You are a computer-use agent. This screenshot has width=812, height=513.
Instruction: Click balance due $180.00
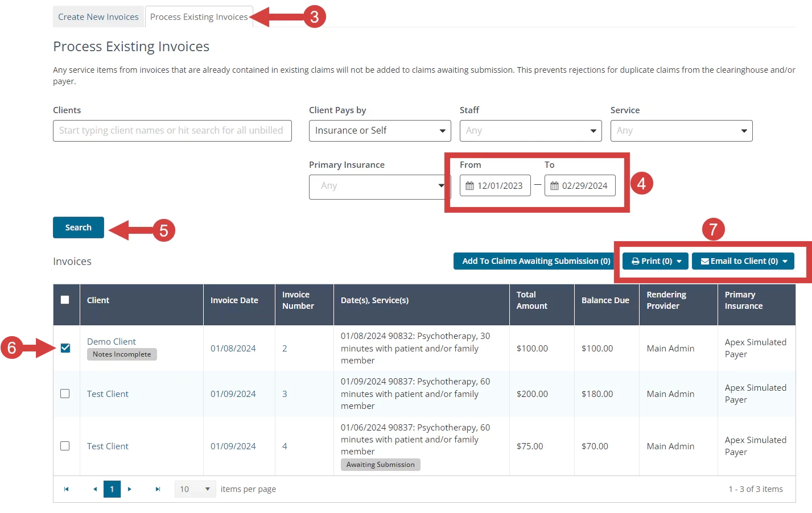tap(597, 394)
